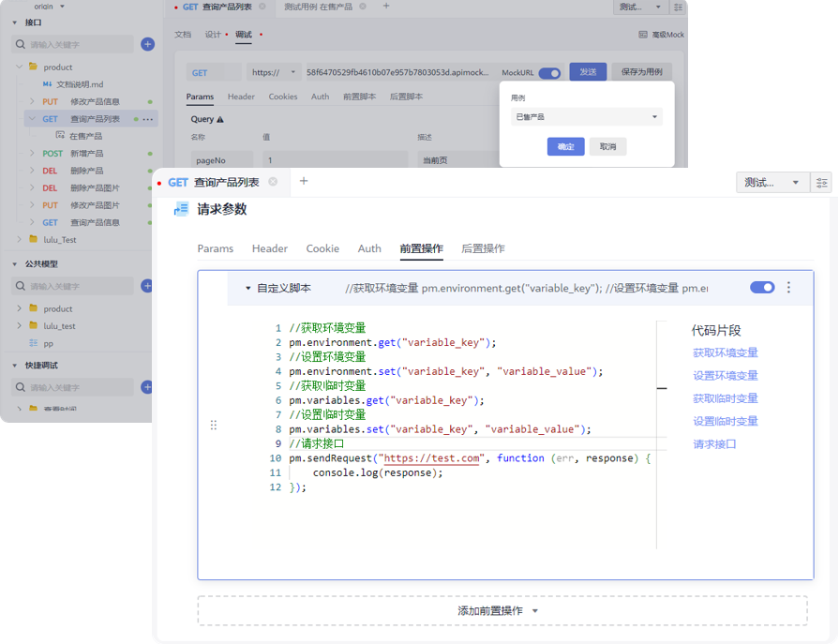Open the 添加前置操作 dropdown

[x=502, y=611]
